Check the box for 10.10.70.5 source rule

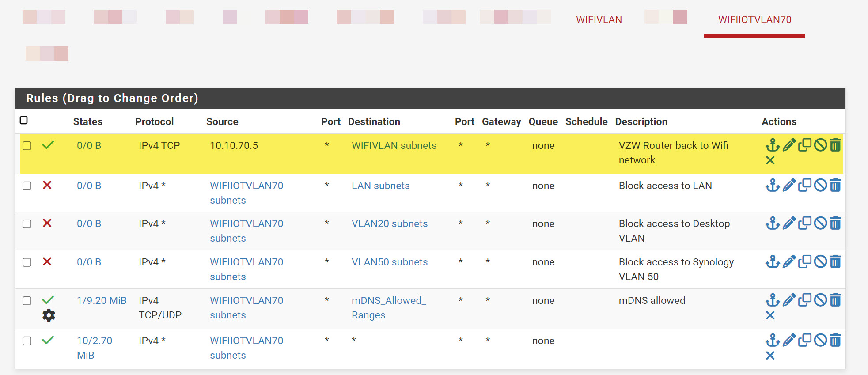[27, 146]
